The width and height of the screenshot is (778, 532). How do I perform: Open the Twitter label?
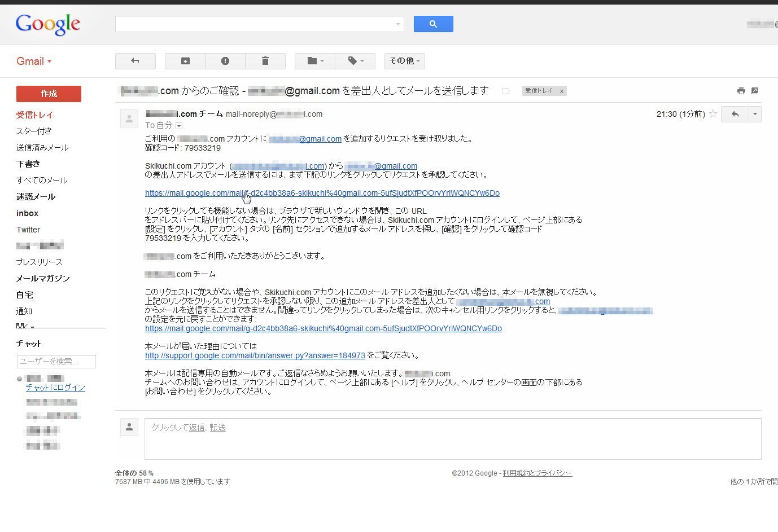pyautogui.click(x=28, y=230)
